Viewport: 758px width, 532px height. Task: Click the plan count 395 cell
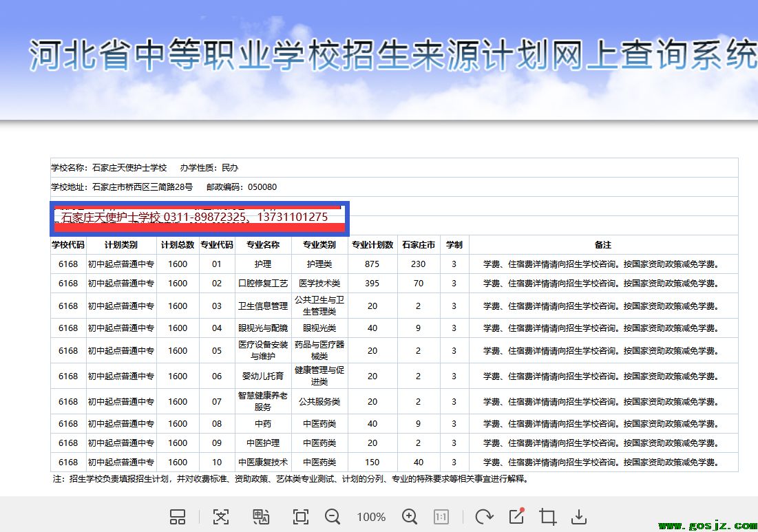click(x=372, y=283)
